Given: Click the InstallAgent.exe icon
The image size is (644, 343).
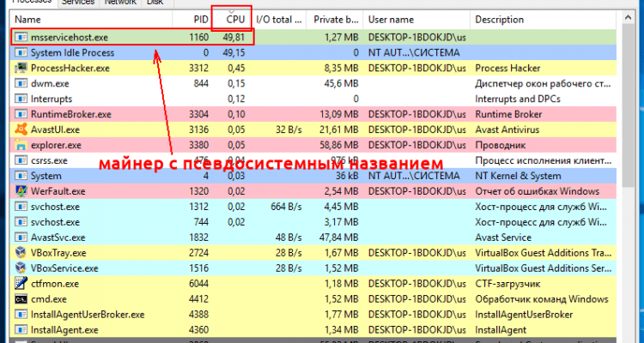Looking at the screenshot, I should 21,330.
